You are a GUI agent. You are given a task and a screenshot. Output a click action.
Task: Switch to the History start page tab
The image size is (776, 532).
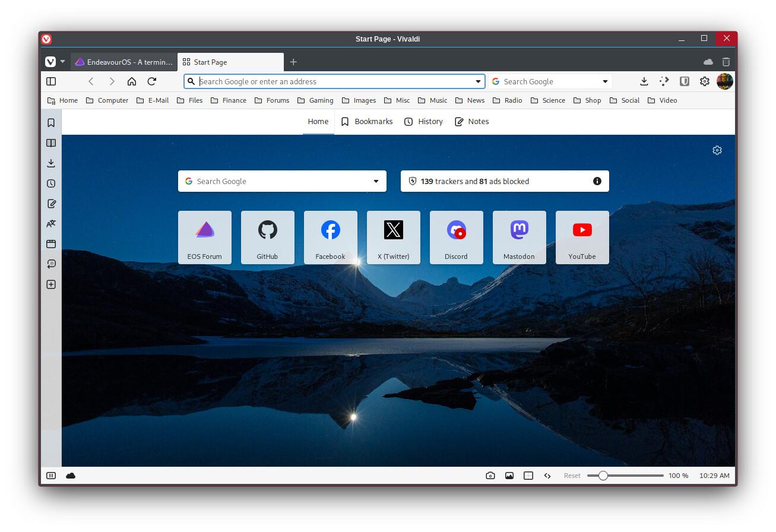pyautogui.click(x=423, y=122)
